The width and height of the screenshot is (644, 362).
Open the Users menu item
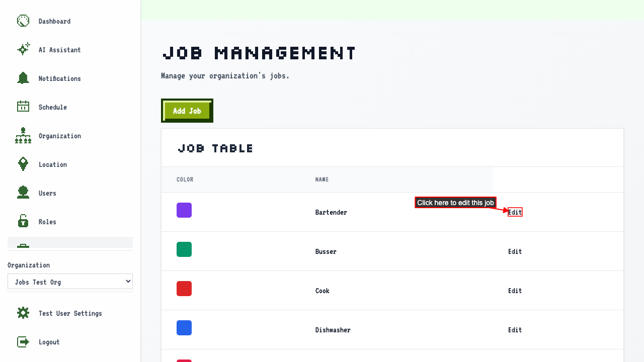pyautogui.click(x=47, y=193)
